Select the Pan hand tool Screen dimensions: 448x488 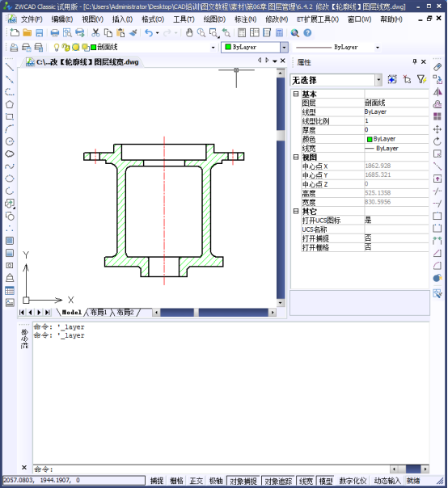tap(189, 33)
